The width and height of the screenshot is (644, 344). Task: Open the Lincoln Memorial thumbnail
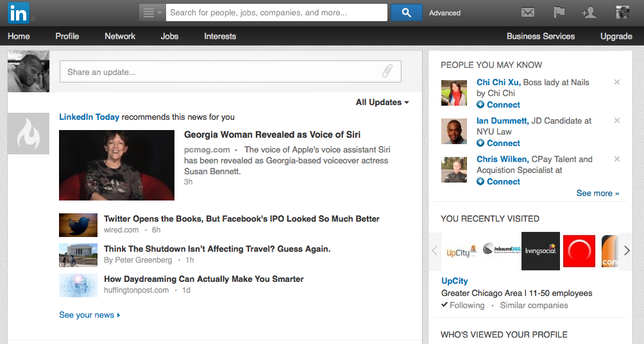coord(78,255)
